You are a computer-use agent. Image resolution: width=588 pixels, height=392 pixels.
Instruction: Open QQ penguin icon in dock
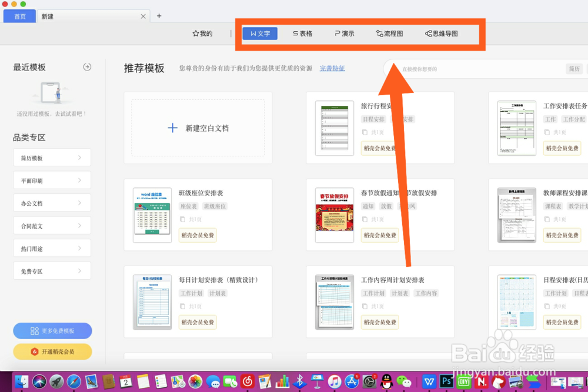387,382
